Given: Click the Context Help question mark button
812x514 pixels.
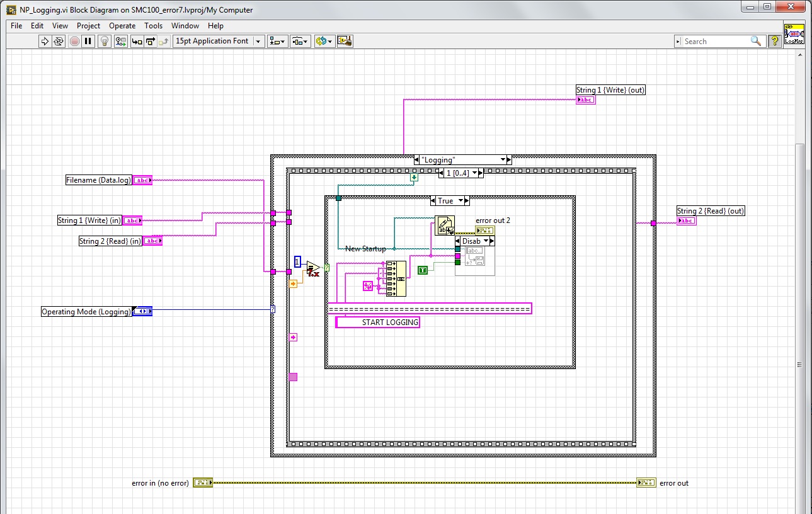Looking at the screenshot, I should (x=774, y=41).
